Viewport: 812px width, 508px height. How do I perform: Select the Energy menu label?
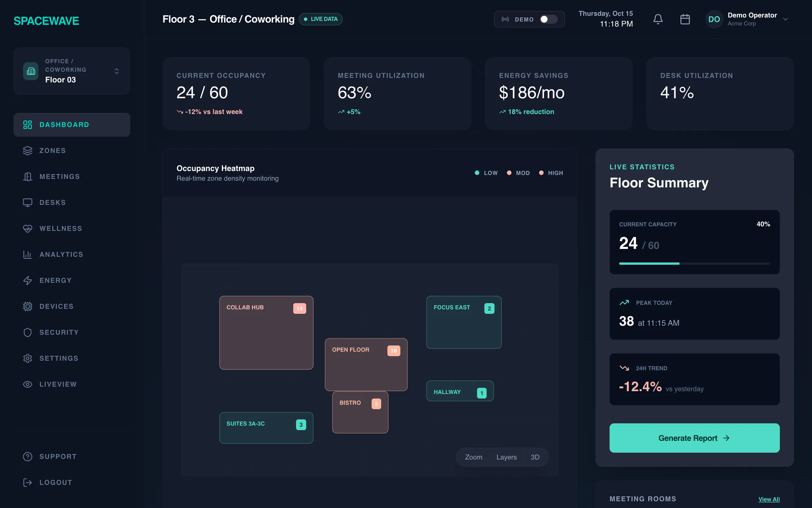[55, 280]
